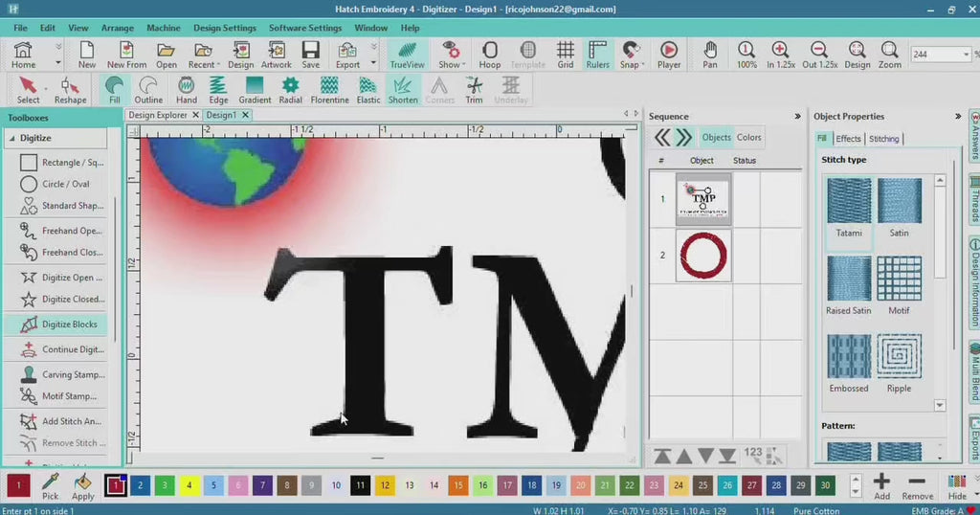This screenshot has height=515, width=980.
Task: Collapse the Digitize toolbox
Action: pyautogui.click(x=11, y=138)
